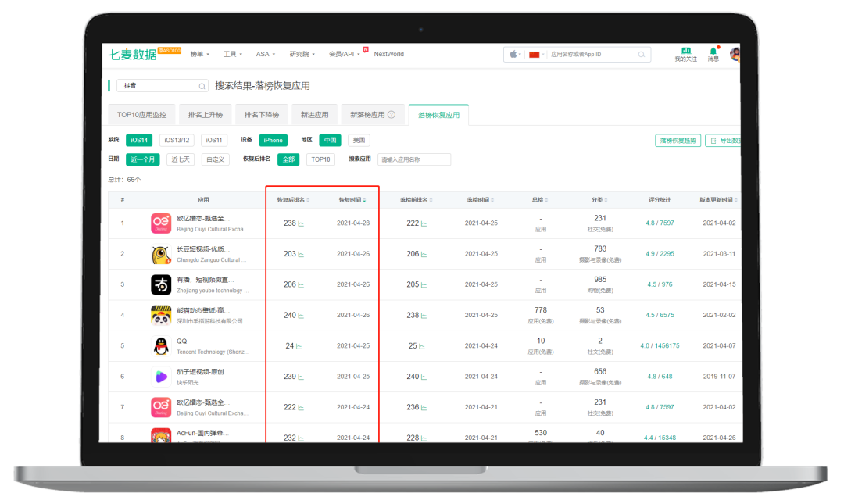
Task: Click the export icon on the 导出数据 button
Action: point(713,141)
